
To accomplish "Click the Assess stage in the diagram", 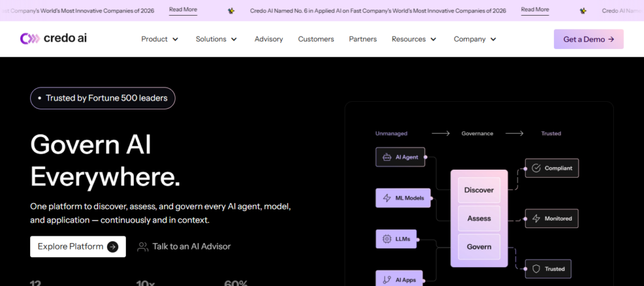I will pyautogui.click(x=479, y=218).
